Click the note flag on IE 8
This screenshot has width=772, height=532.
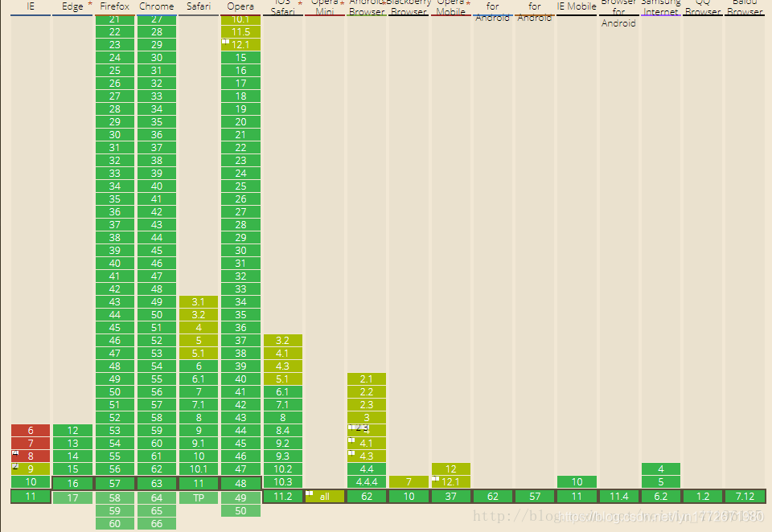[x=15, y=452]
